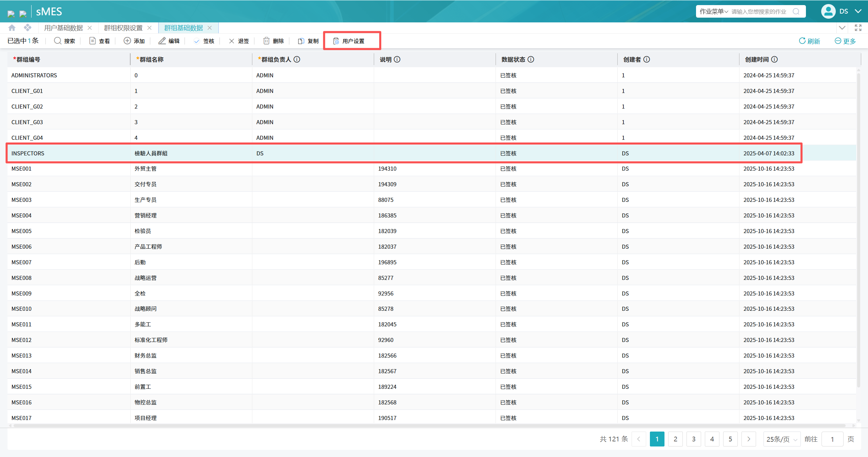Click the 用户设置 toolbar icon
Image resolution: width=868 pixels, height=457 pixels.
(336, 41)
